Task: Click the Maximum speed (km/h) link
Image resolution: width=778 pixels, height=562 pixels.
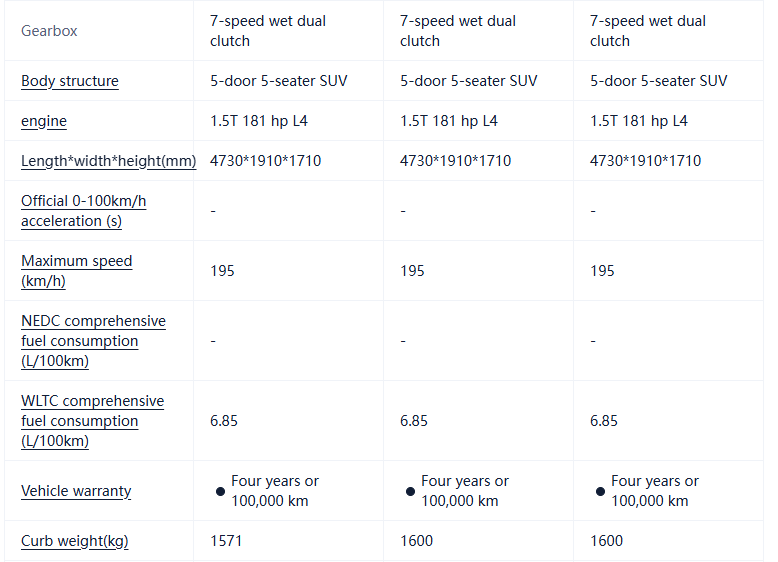Action: click(x=76, y=271)
